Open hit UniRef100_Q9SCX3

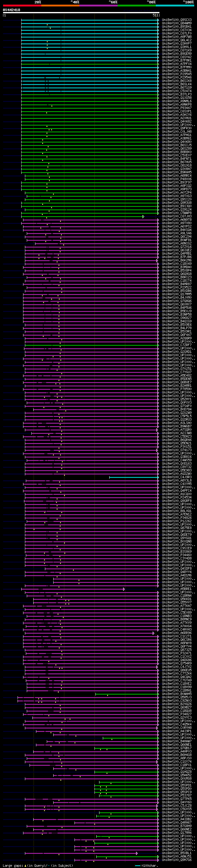177,20
